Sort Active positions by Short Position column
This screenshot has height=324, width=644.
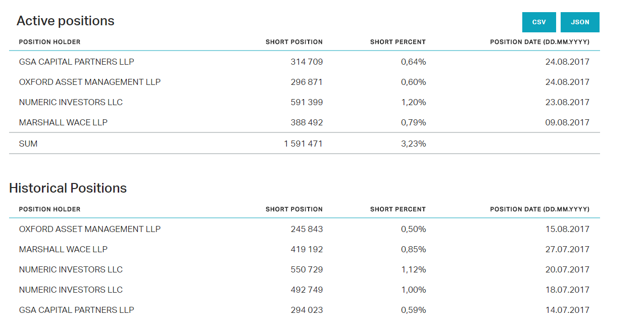294,42
